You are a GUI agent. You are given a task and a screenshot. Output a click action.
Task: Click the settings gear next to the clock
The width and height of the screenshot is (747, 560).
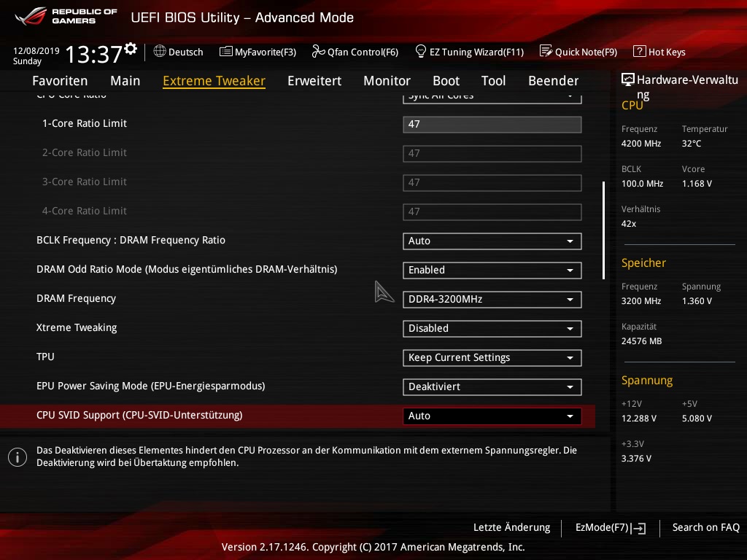131,48
